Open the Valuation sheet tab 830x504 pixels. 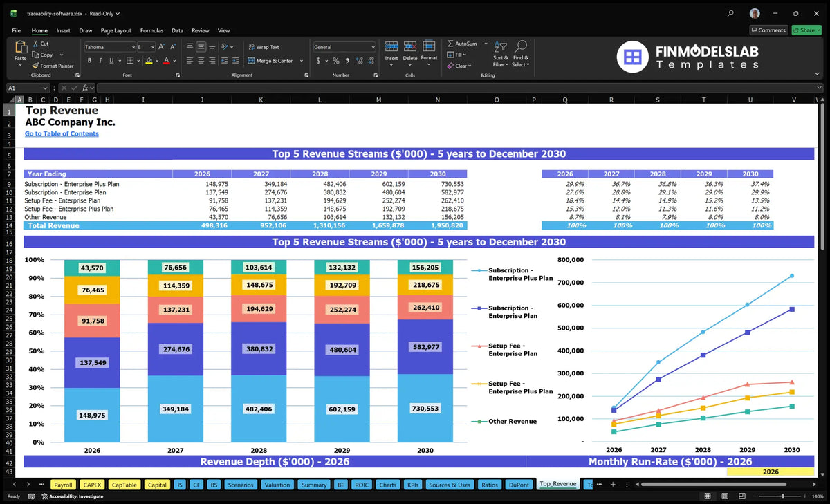point(277,485)
